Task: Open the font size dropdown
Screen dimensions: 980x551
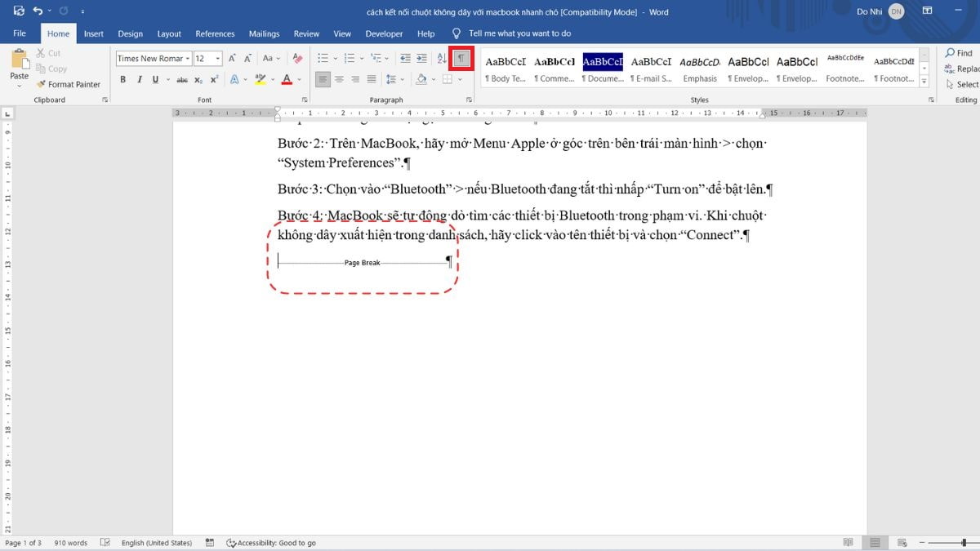Action: click(218, 58)
